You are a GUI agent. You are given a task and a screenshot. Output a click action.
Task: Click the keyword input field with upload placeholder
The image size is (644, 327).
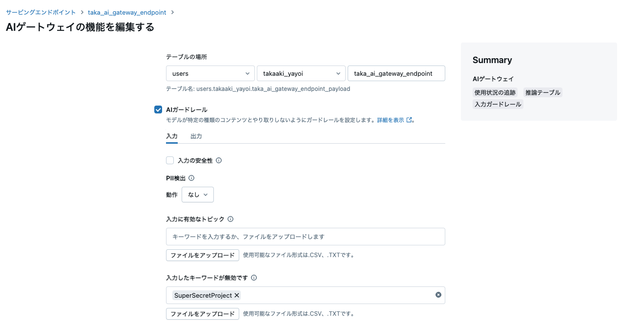[x=306, y=237]
